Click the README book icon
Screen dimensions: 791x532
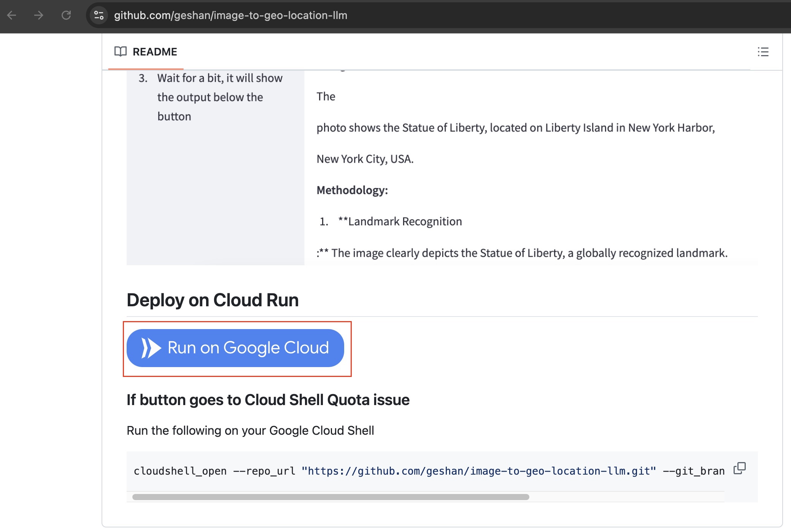(120, 52)
